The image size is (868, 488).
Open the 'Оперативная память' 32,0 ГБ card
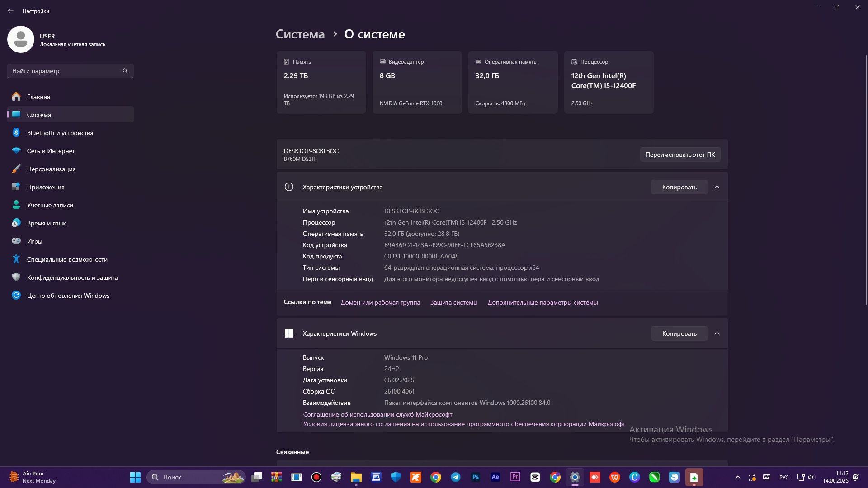tap(513, 82)
